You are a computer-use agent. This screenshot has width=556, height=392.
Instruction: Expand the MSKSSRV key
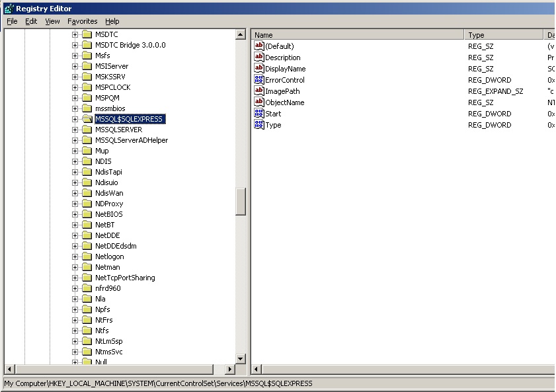pos(75,77)
